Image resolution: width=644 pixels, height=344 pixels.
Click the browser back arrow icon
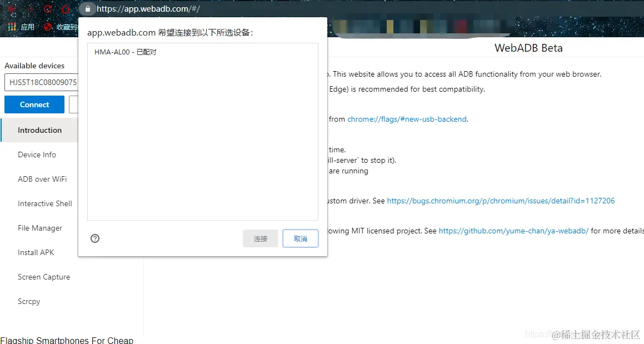(12, 9)
